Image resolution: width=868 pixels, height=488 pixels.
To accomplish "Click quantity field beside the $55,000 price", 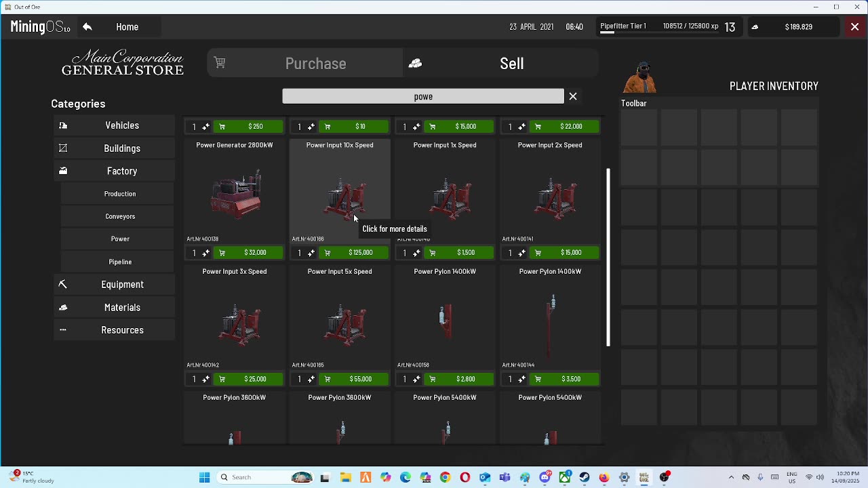I will [299, 379].
